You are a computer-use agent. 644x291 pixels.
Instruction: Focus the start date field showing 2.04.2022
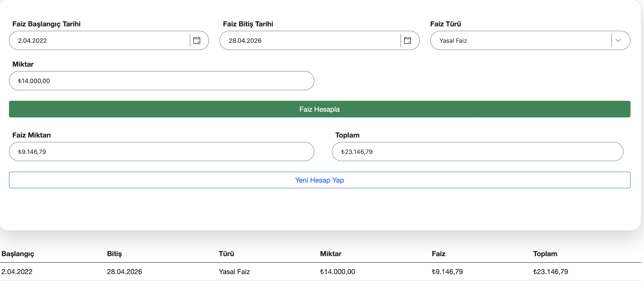point(99,40)
